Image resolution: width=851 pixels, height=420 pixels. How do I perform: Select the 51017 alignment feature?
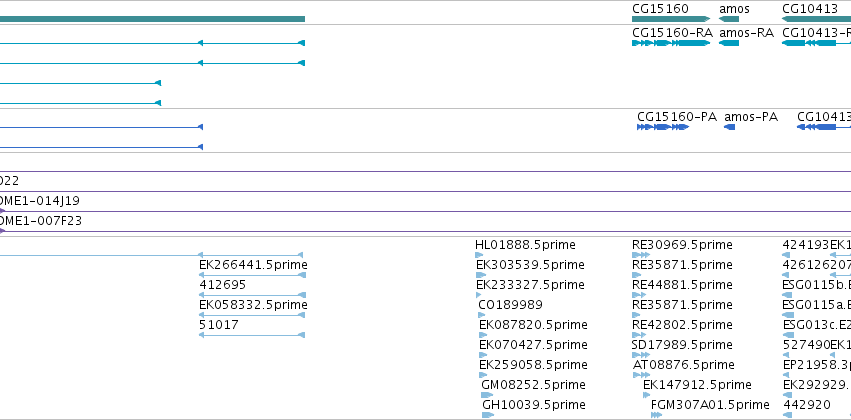(252, 335)
